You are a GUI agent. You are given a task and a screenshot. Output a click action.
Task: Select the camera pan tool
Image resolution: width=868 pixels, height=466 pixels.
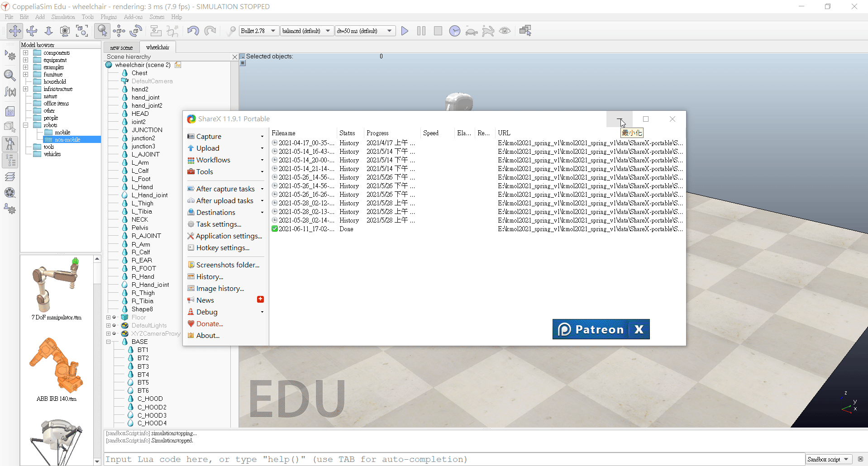15,31
